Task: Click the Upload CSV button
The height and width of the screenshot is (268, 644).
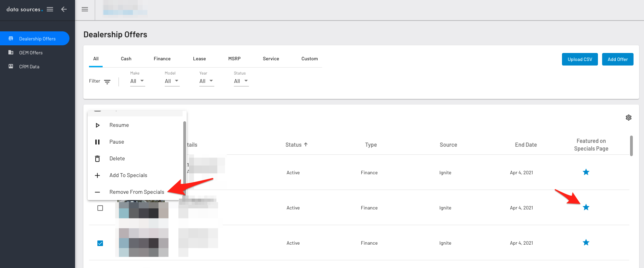Action: coord(580,59)
